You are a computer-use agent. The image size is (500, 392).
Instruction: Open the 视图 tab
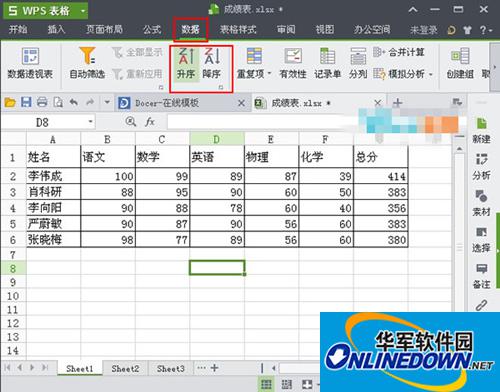coord(325,30)
